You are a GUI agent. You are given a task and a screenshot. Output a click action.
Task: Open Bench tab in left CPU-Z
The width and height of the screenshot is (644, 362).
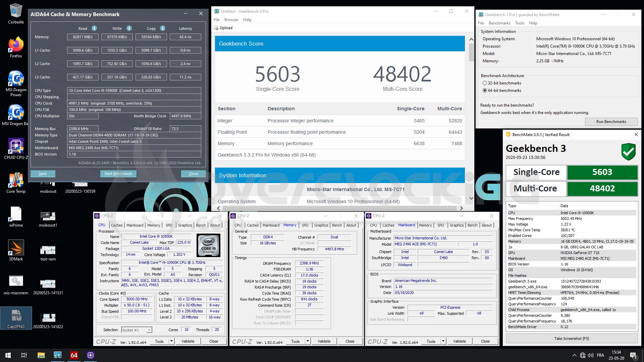coord(201,225)
